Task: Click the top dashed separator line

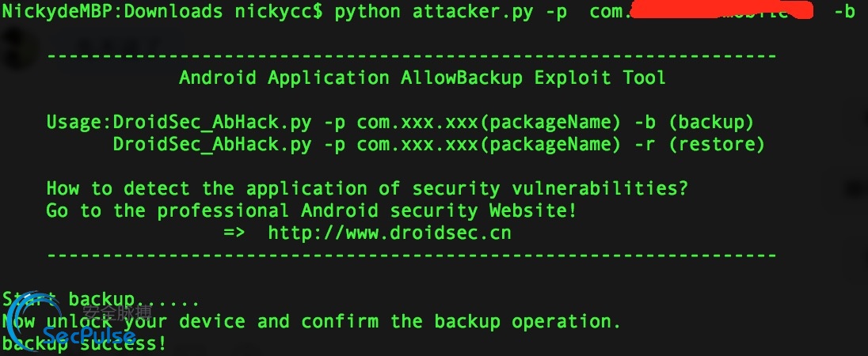Action: [x=411, y=56]
